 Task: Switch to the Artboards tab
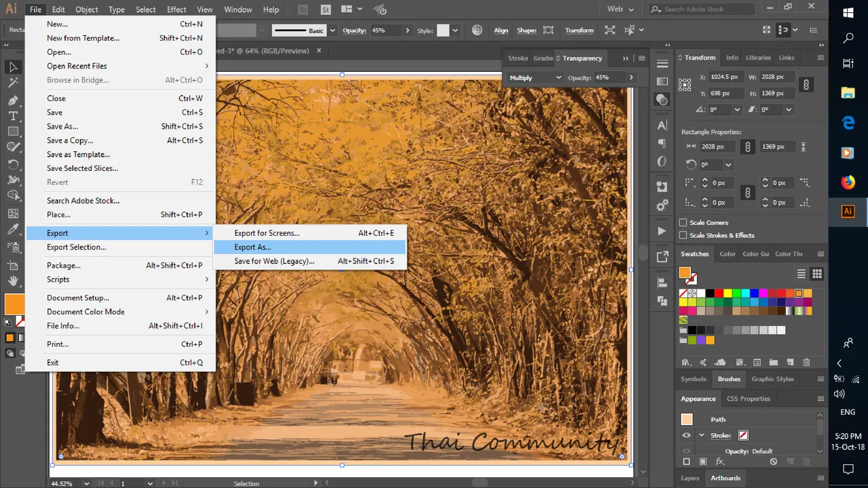click(726, 478)
